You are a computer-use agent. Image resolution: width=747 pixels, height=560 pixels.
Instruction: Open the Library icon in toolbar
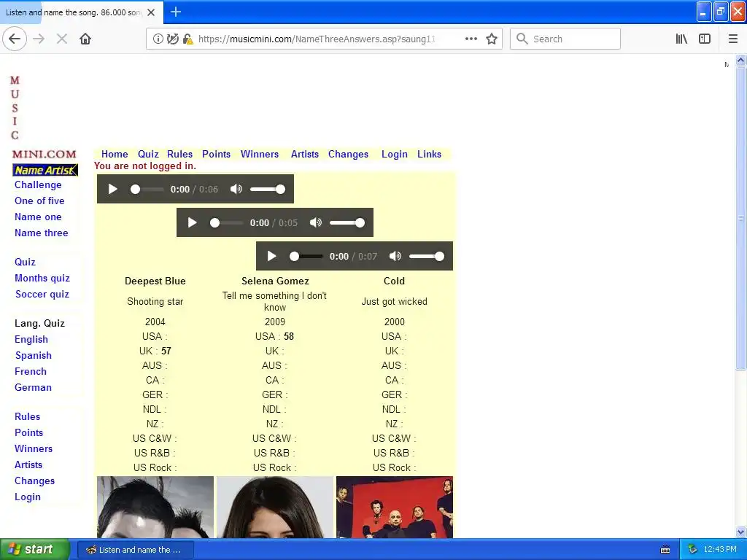click(681, 39)
